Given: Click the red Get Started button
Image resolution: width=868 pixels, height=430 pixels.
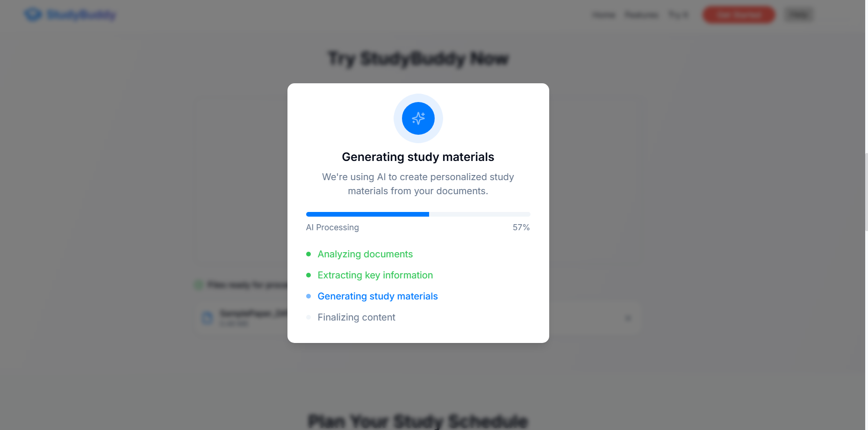Looking at the screenshot, I should 739,15.
